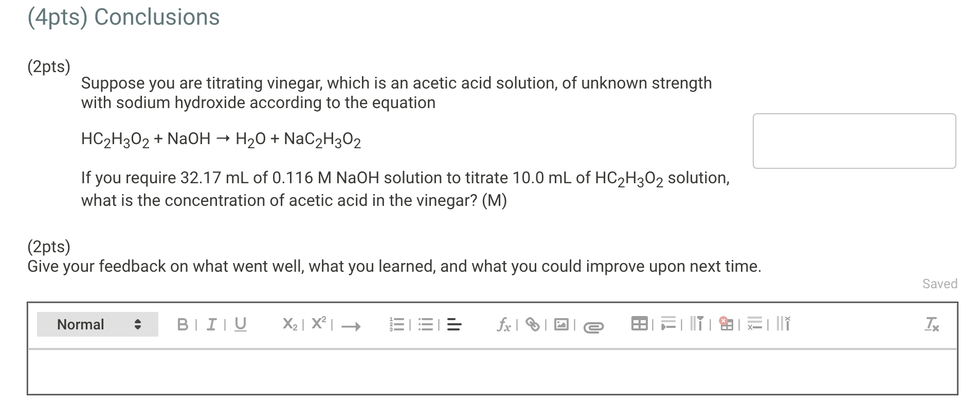Click the bulleted list icon
The image size is (980, 420).
427,324
